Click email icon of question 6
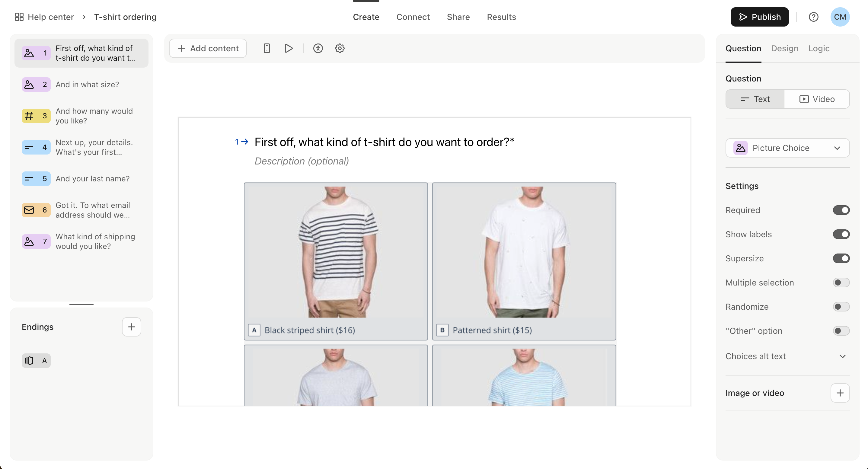Screen dimensions: 868x469 [29, 210]
